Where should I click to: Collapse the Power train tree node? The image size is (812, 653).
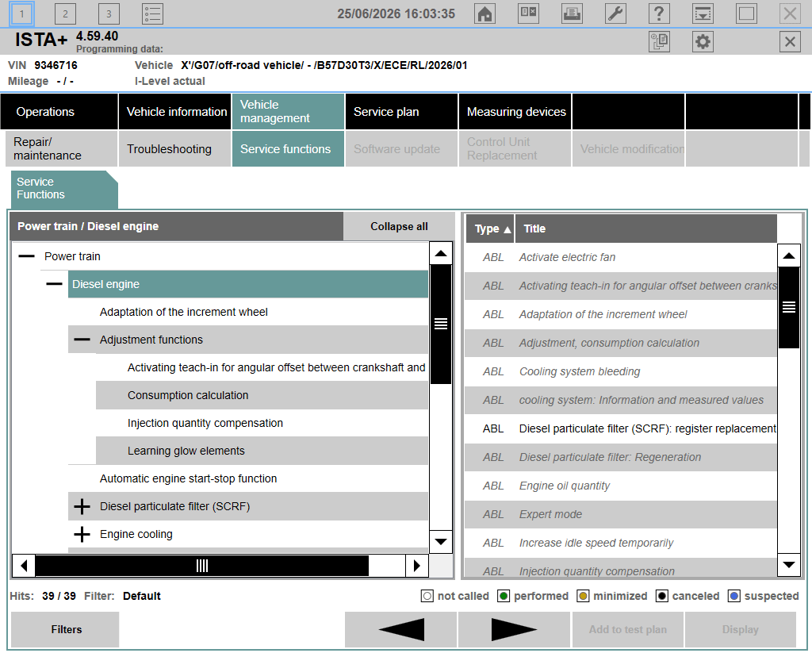click(26, 256)
